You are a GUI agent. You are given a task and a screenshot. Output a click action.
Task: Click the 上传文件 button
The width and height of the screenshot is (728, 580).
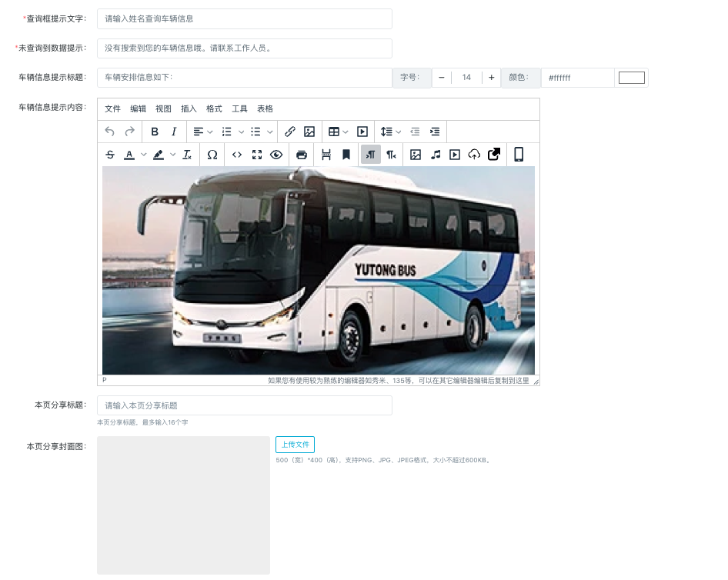pyautogui.click(x=295, y=445)
